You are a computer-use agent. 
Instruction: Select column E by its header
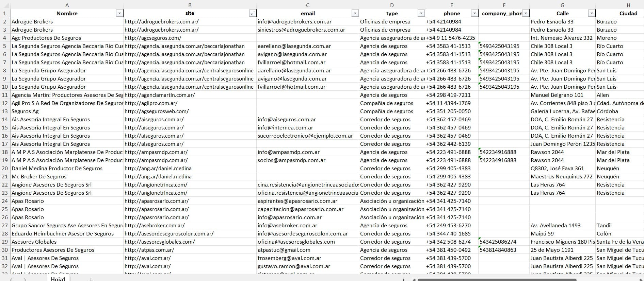[452, 5]
